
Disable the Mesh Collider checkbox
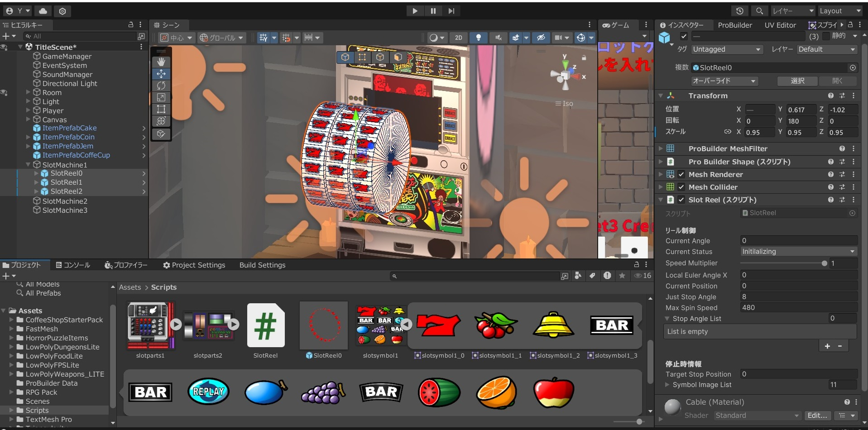pos(681,187)
